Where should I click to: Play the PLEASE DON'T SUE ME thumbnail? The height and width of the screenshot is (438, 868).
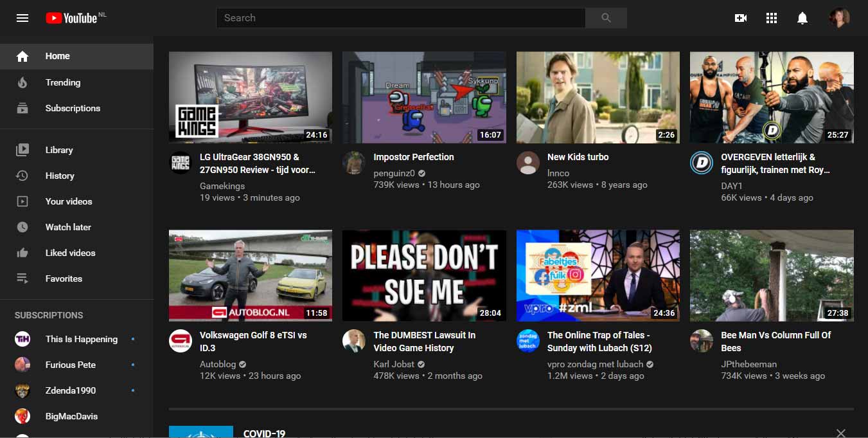424,275
